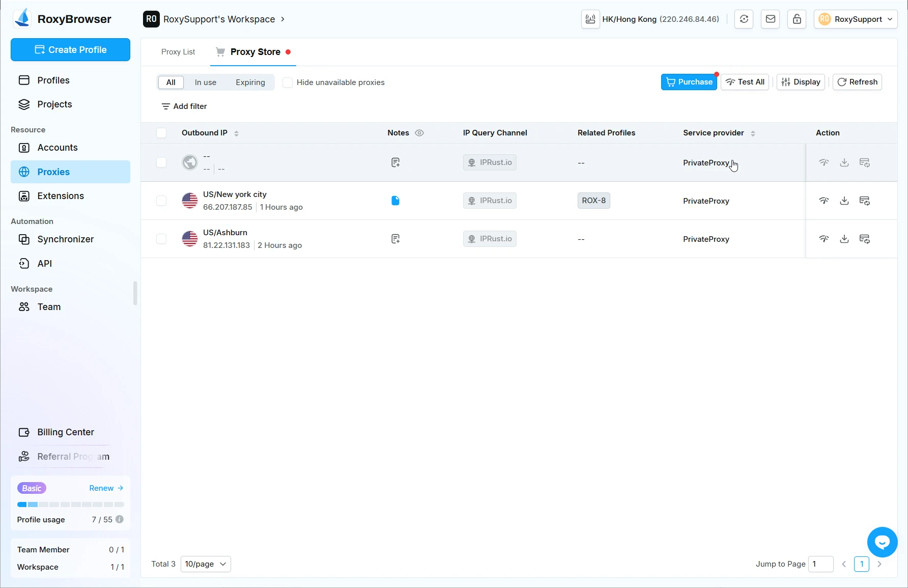Open the live chat support bubble
Image resolution: width=908 pixels, height=588 pixels.
pyautogui.click(x=882, y=542)
